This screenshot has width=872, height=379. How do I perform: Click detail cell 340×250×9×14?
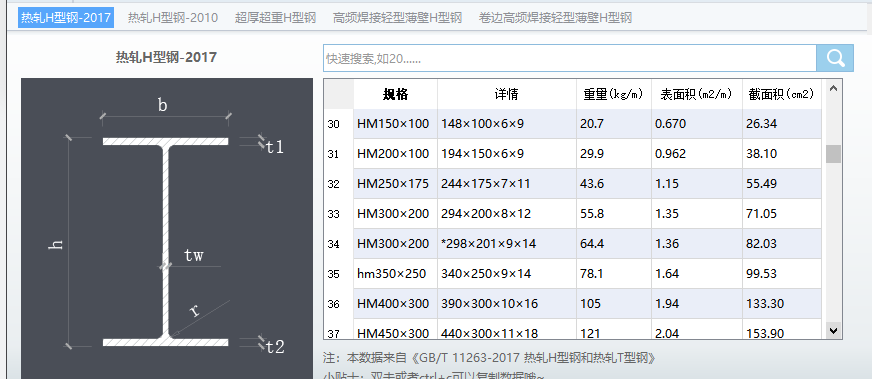(x=507, y=274)
